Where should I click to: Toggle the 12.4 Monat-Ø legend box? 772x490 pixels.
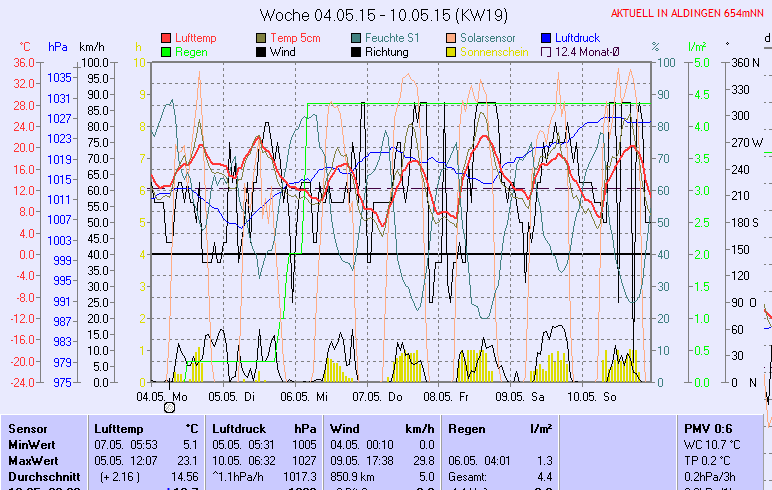547,51
